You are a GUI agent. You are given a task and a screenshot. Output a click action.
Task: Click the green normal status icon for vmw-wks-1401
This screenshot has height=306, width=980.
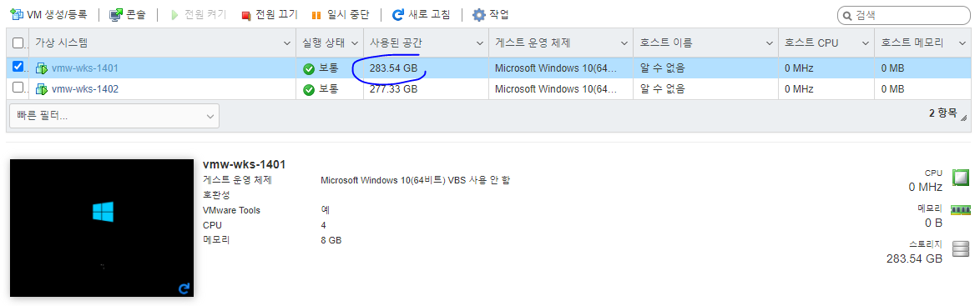pyautogui.click(x=309, y=68)
